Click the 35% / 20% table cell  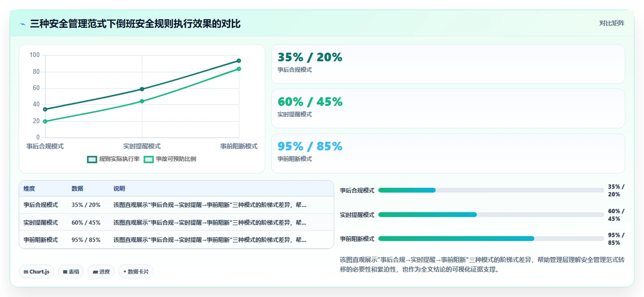click(86, 205)
